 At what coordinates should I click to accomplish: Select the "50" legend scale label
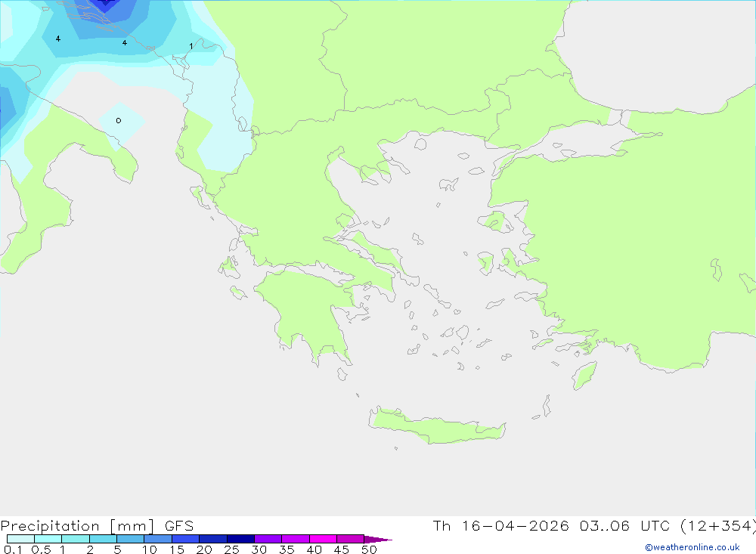[369, 549]
